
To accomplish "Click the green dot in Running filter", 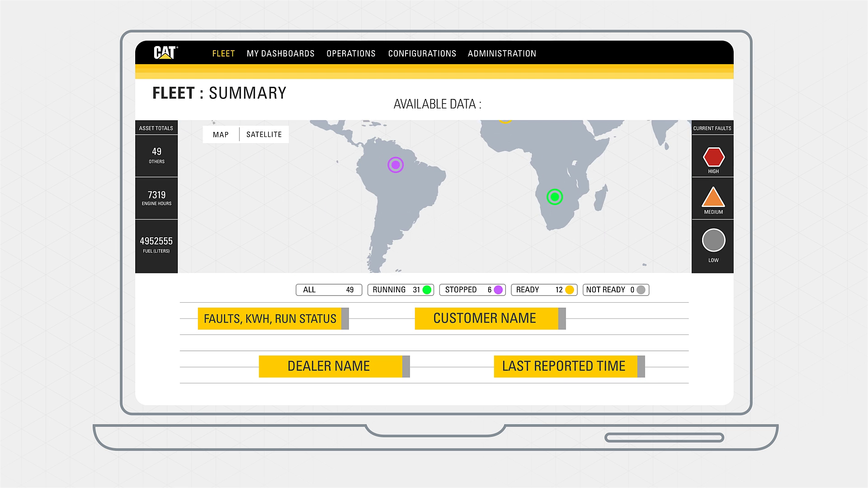I will click(x=427, y=290).
